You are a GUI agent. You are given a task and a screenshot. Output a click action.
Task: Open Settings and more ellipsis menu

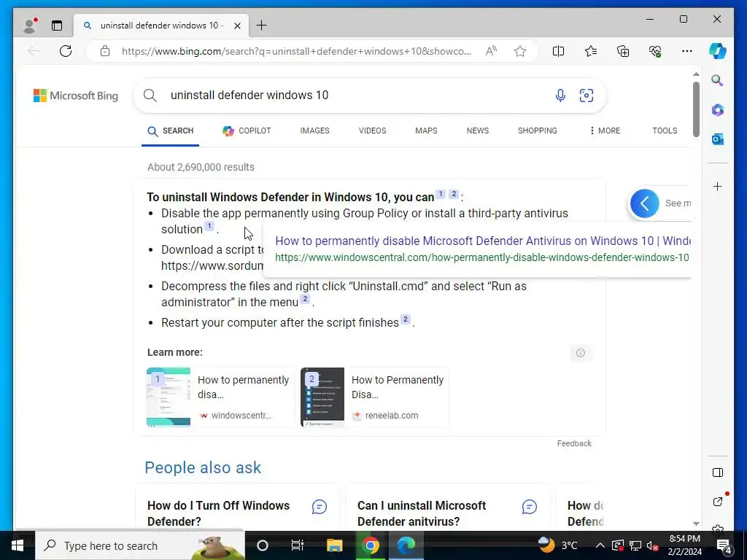[x=687, y=51]
